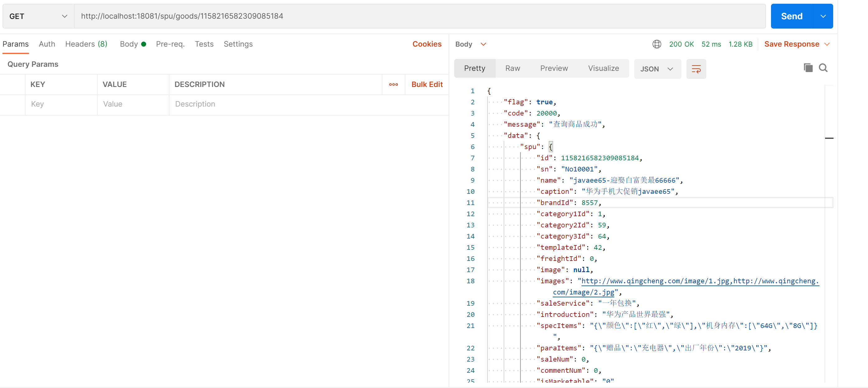Screen dimensions: 868x388
Task: Expand the response Body section dropdown
Action: tap(483, 44)
